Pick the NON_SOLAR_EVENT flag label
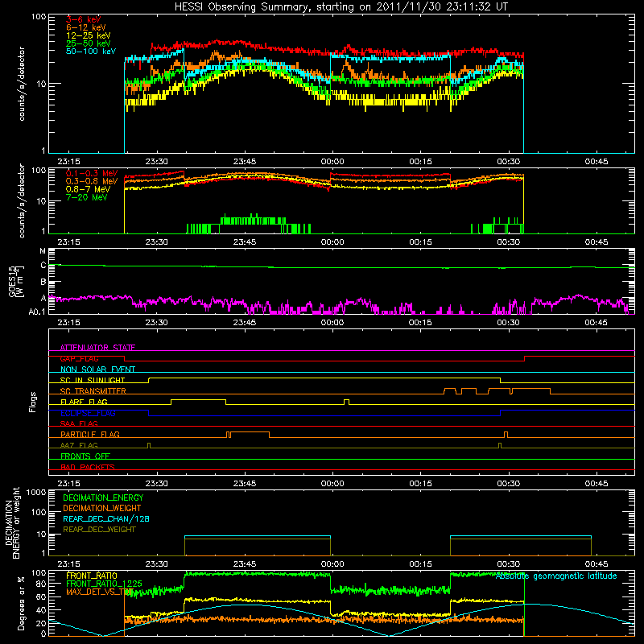The image size is (644, 644). 97,369
